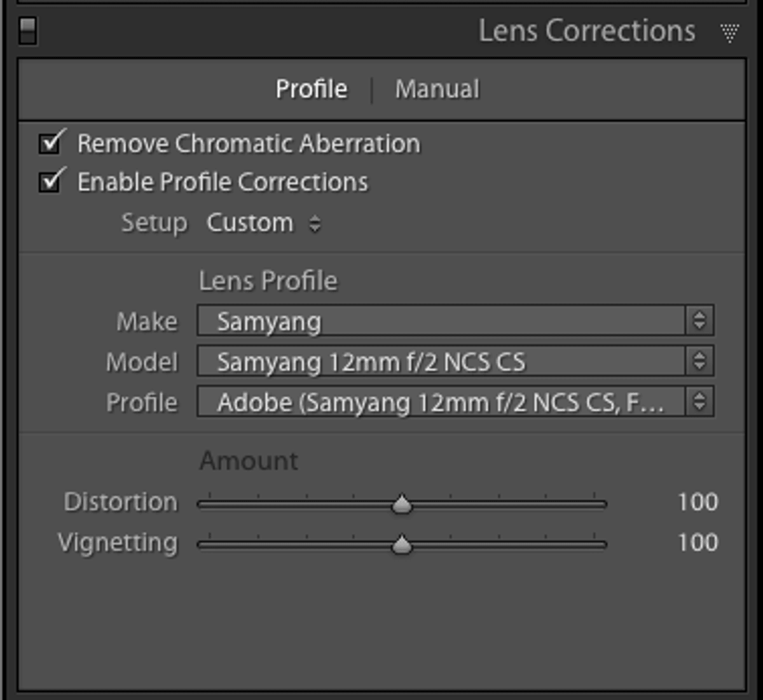Toggle the Lens Corrections panel on/off switch
Viewport: 763px width, 700px height.
click(27, 31)
